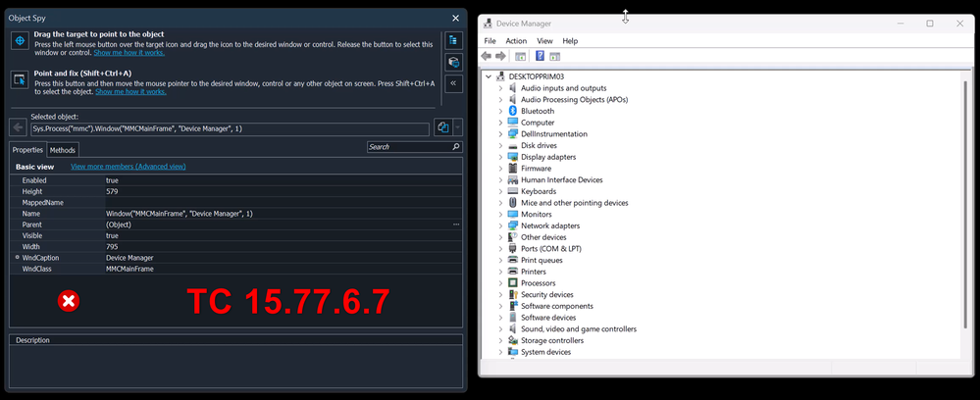Switch to the Methods tab
Screen dimensions: 980x400
63,150
